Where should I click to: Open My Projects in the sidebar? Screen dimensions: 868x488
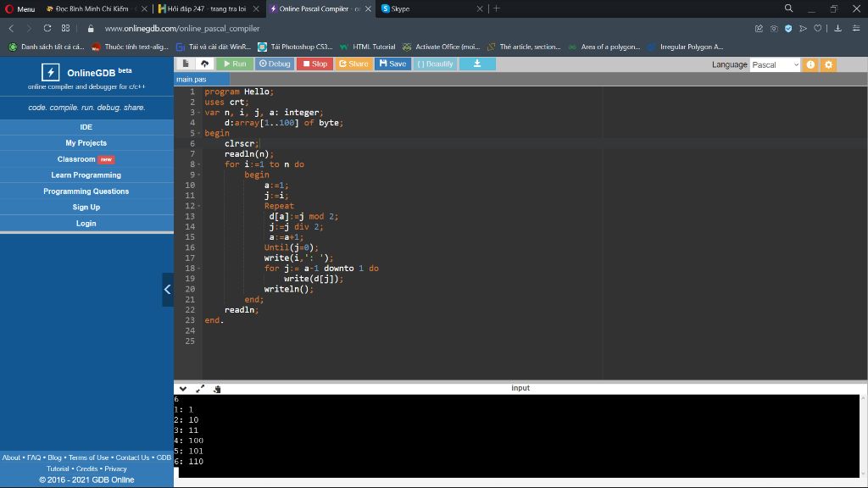pyautogui.click(x=86, y=142)
